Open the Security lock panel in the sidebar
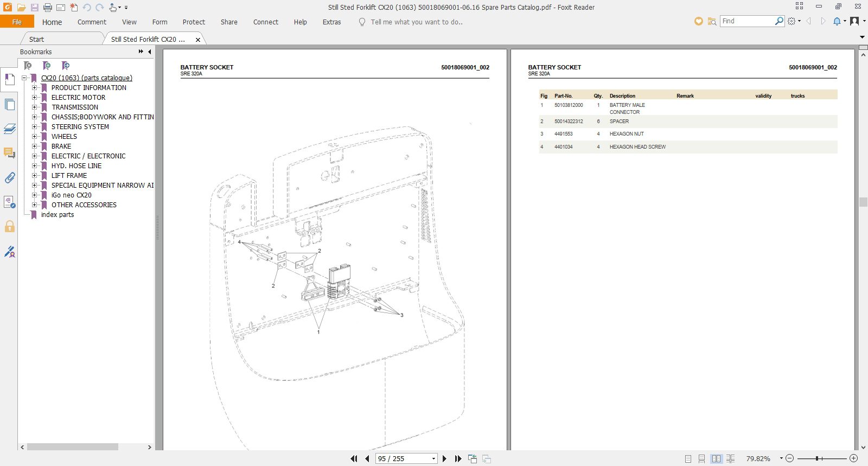This screenshot has width=868, height=466. (9, 227)
